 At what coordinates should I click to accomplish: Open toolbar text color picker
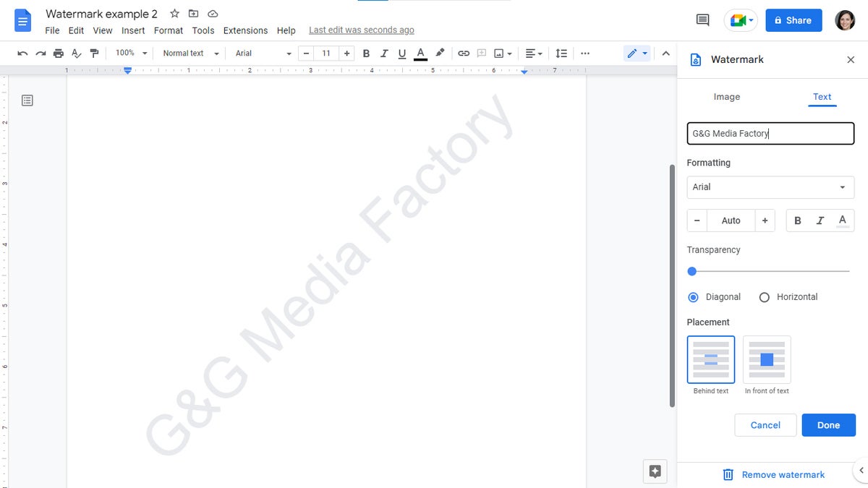[420, 53]
